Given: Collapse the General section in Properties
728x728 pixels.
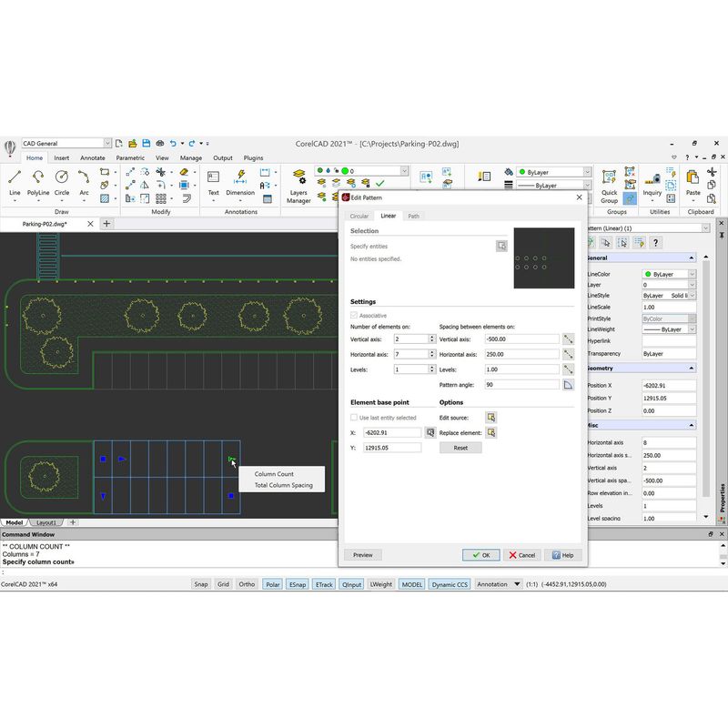Looking at the screenshot, I should pyautogui.click(x=691, y=258).
